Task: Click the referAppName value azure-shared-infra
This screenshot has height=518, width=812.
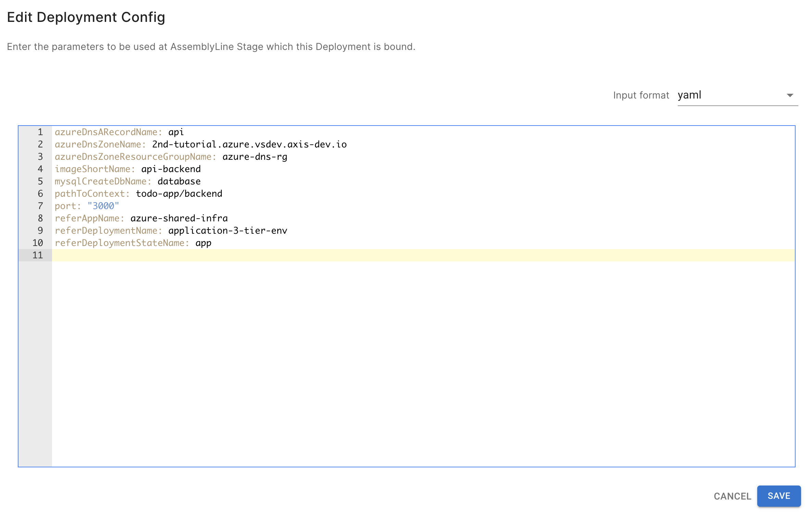Action: pos(179,218)
